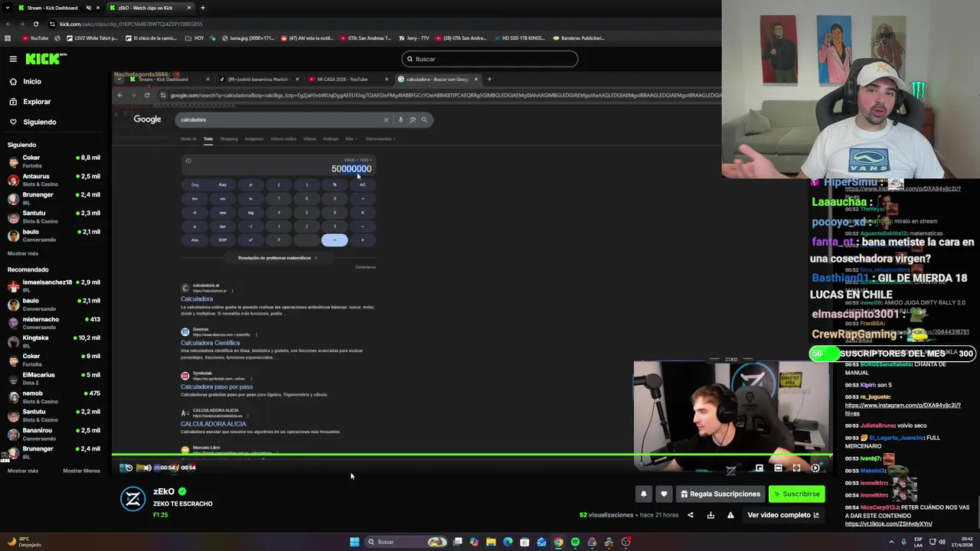The width and height of the screenshot is (980, 551).
Task: Click the F1 25 category link
Action: (x=160, y=515)
